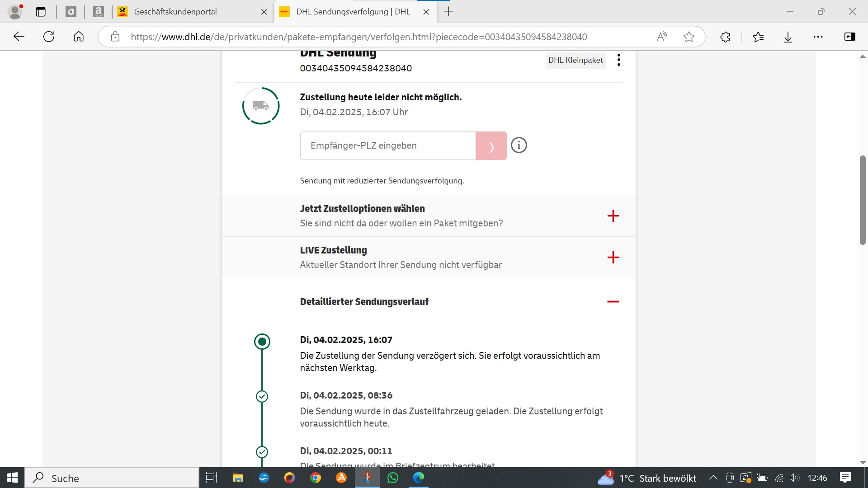868x488 pixels.
Task: Open the taskbar clock showing 12:46
Action: point(817,478)
